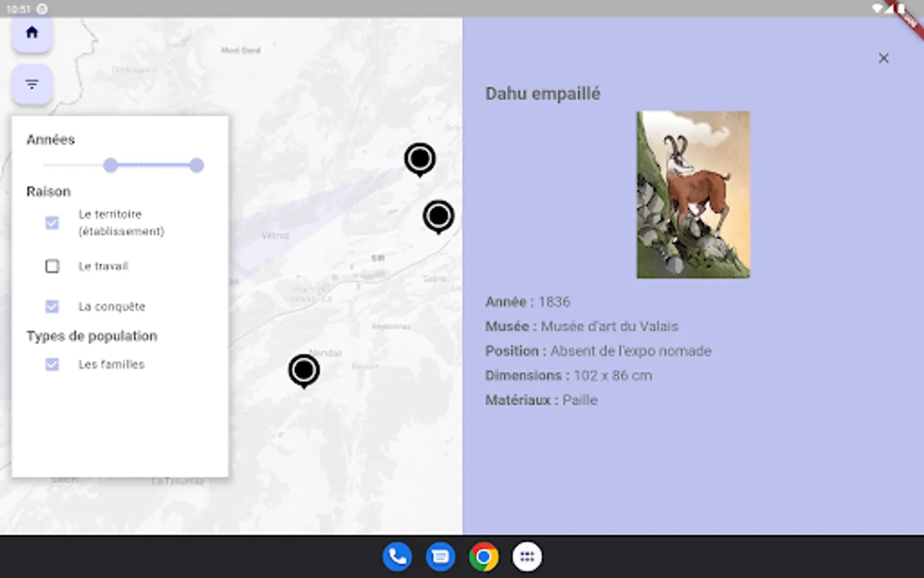
Task: Select the map pin near Nendaz
Action: click(x=304, y=371)
